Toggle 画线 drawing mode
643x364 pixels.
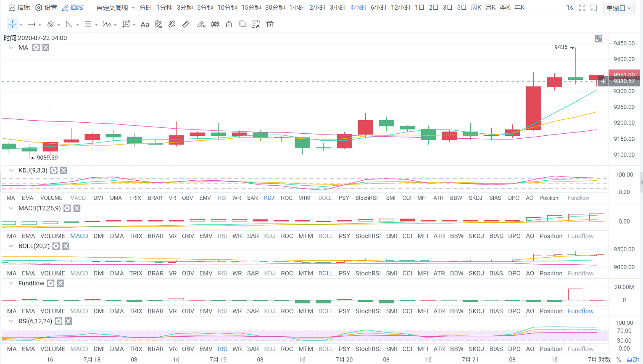pos(73,8)
